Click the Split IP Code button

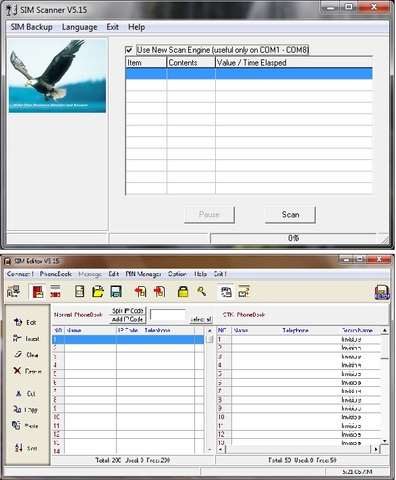tap(127, 311)
